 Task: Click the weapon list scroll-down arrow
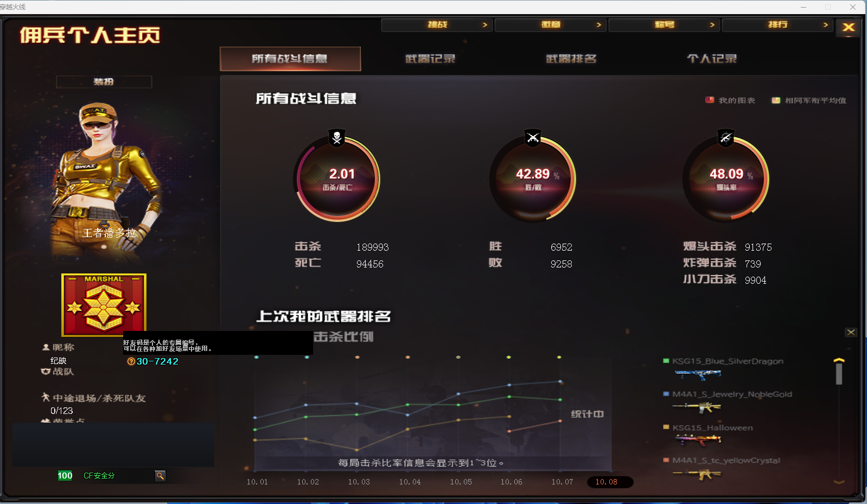tap(839, 481)
